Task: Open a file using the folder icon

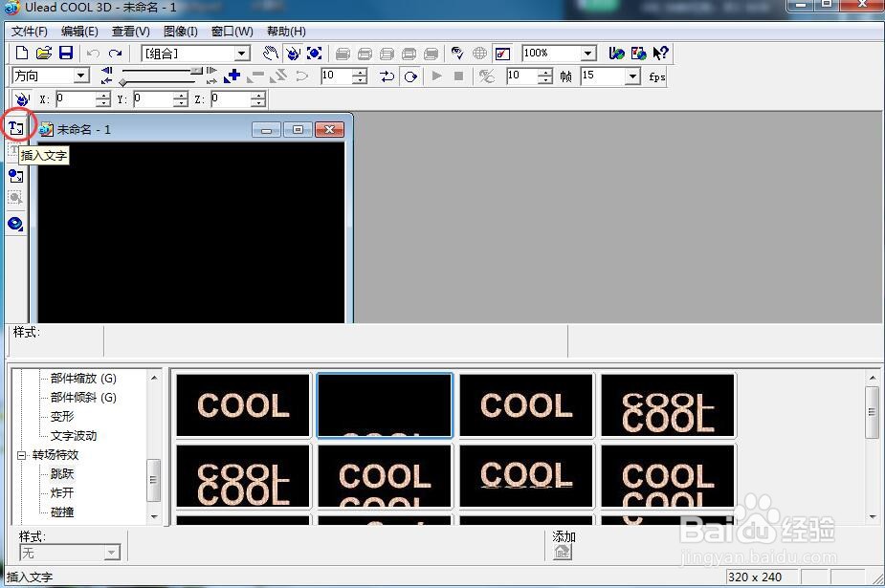Action: tap(43, 53)
